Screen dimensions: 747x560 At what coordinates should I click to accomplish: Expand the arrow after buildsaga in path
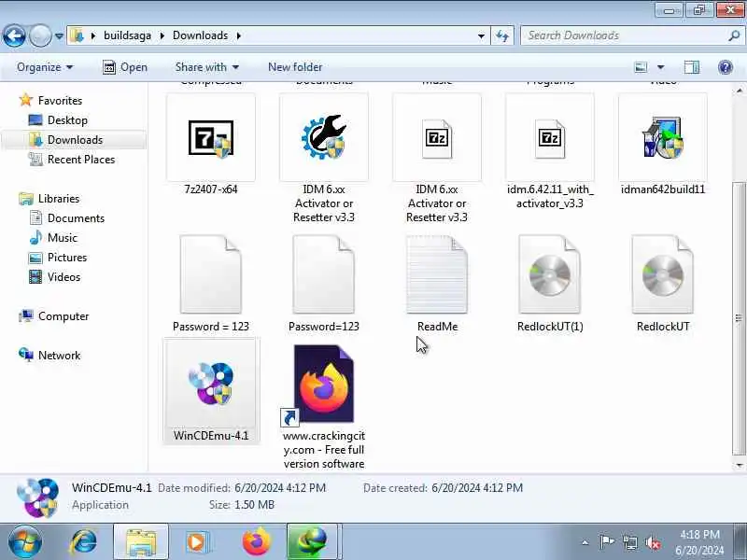point(162,35)
